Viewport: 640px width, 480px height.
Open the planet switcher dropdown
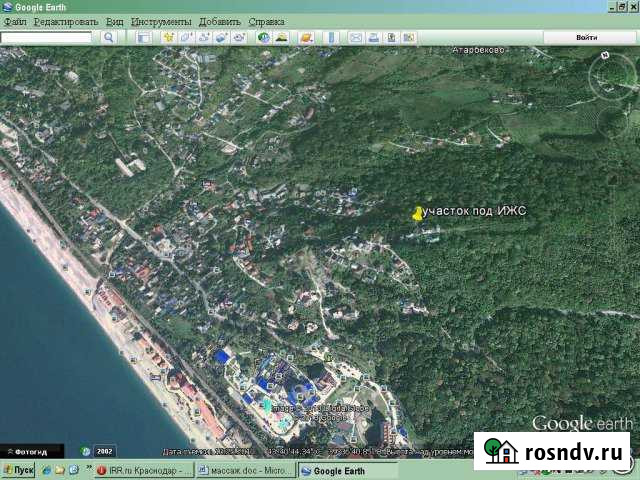(306, 37)
